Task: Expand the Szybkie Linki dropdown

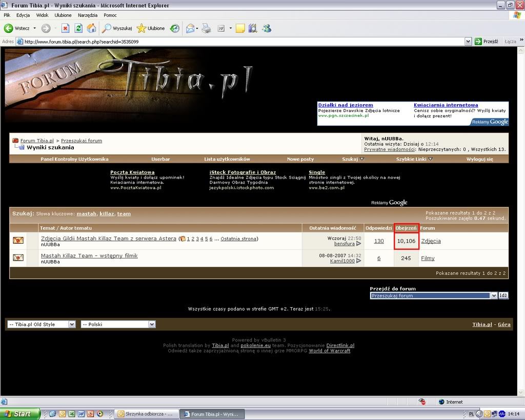Action: (414, 159)
